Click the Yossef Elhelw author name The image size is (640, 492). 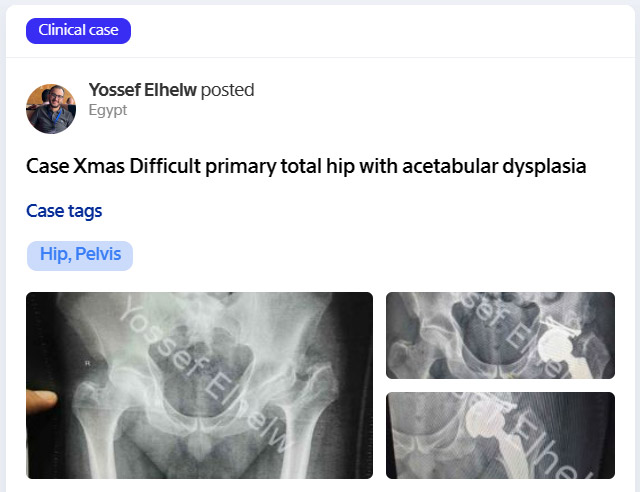[142, 90]
